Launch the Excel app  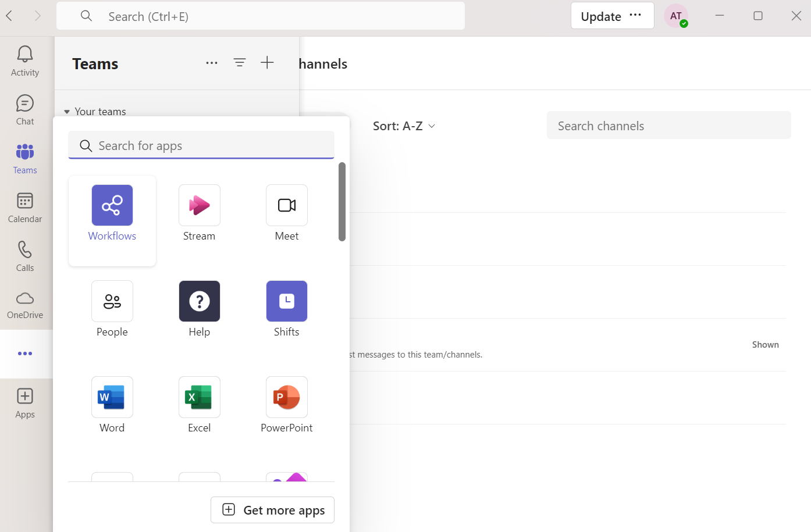point(200,405)
